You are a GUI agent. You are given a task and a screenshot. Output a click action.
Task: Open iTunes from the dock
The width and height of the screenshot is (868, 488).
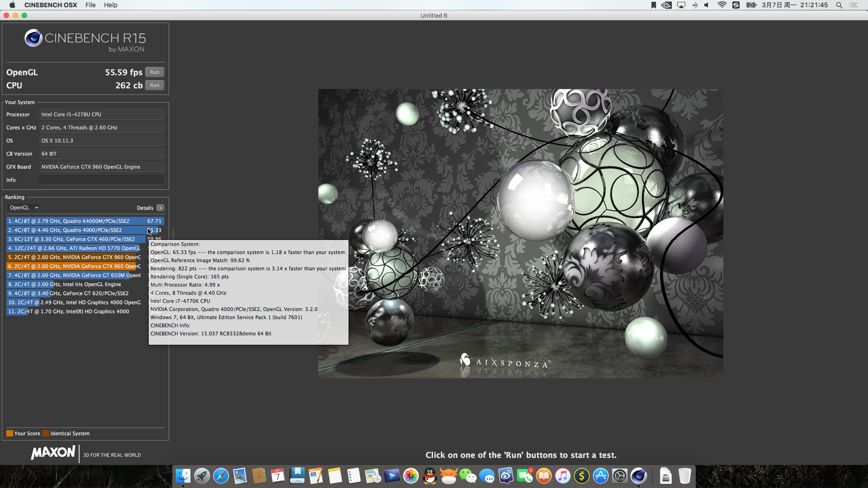(563, 476)
